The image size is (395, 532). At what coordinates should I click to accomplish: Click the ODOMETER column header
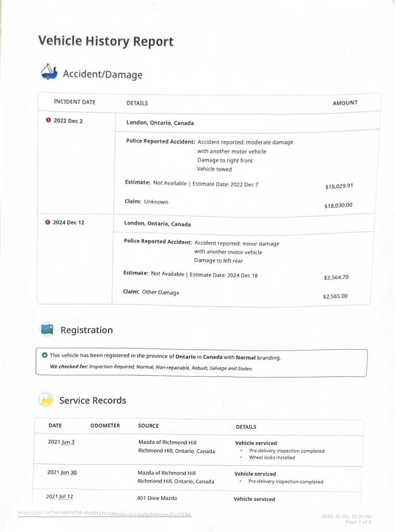pyautogui.click(x=105, y=426)
